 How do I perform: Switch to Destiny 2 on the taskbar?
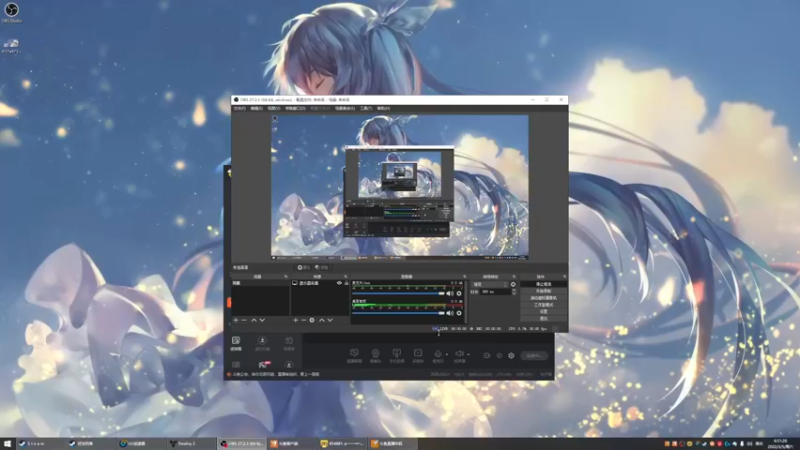coord(191,444)
